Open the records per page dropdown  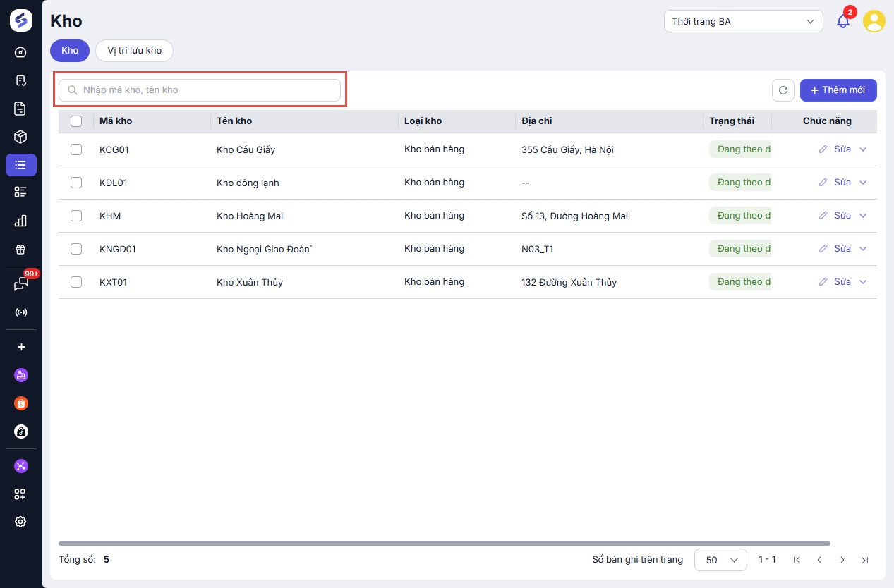click(x=720, y=560)
